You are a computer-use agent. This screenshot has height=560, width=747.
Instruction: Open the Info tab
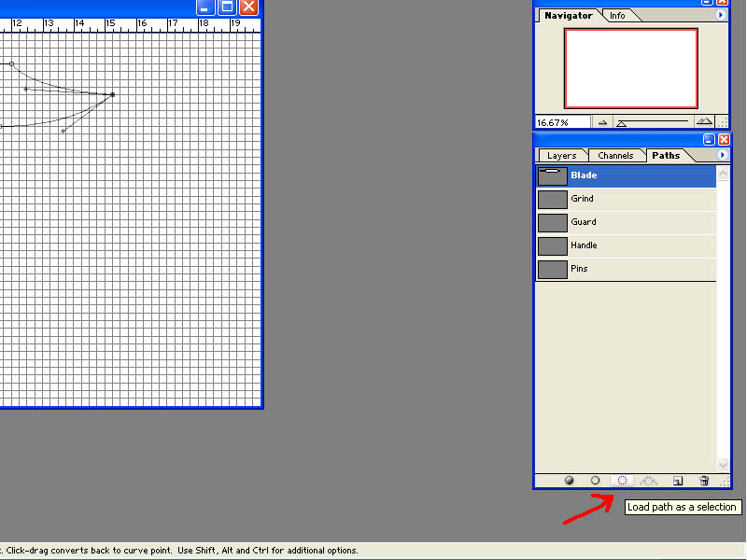[x=617, y=16]
